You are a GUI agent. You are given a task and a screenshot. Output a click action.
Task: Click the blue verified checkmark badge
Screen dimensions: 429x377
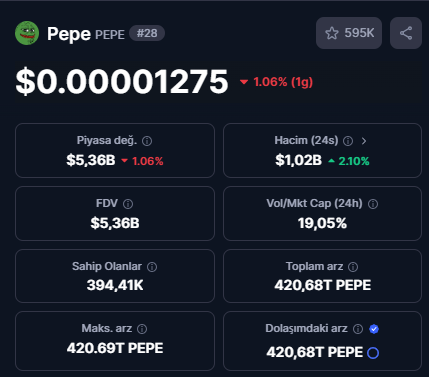[x=374, y=329]
